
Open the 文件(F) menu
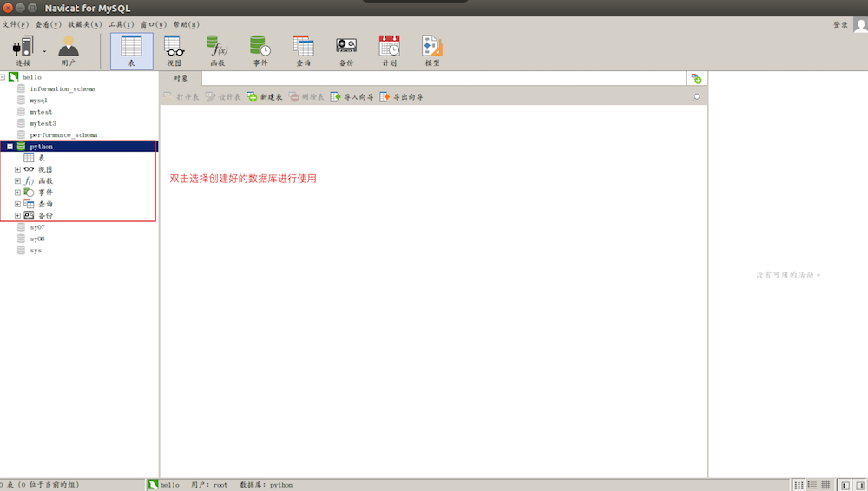coord(15,24)
